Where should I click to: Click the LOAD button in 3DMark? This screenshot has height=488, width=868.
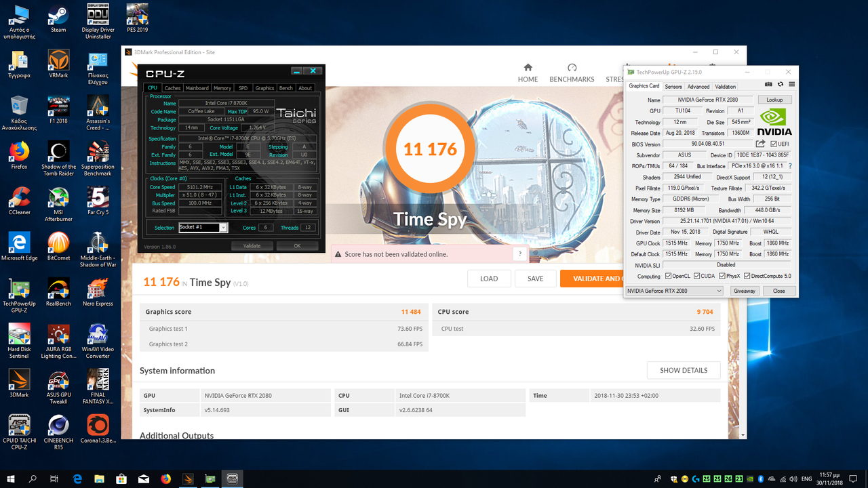tap(489, 279)
